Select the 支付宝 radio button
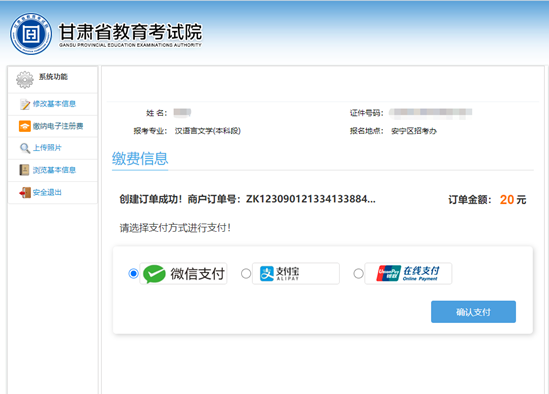Image resolution: width=549 pixels, height=394 pixels. click(246, 273)
